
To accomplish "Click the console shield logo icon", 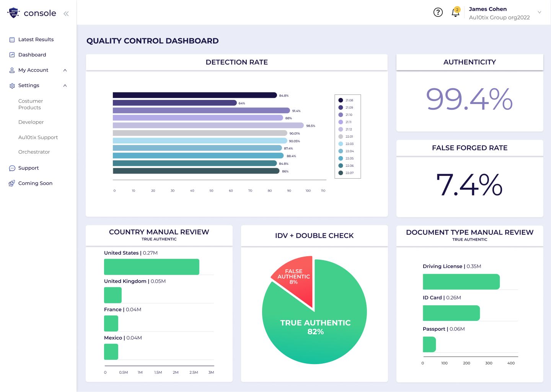I will click(x=14, y=13).
